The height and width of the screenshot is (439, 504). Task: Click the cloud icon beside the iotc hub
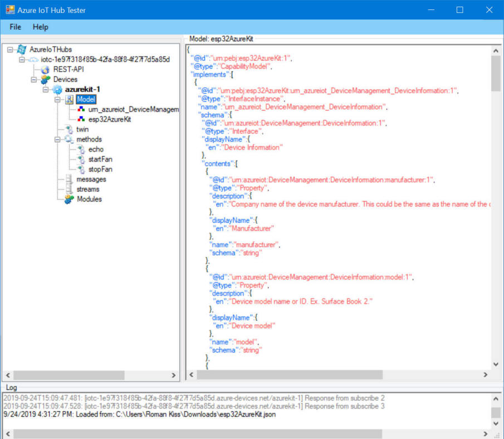[x=33, y=60]
